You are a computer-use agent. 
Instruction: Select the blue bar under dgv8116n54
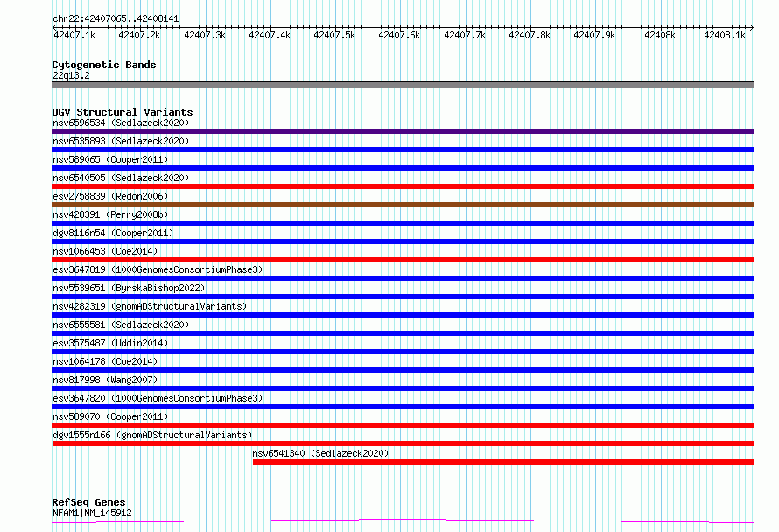[x=403, y=241]
